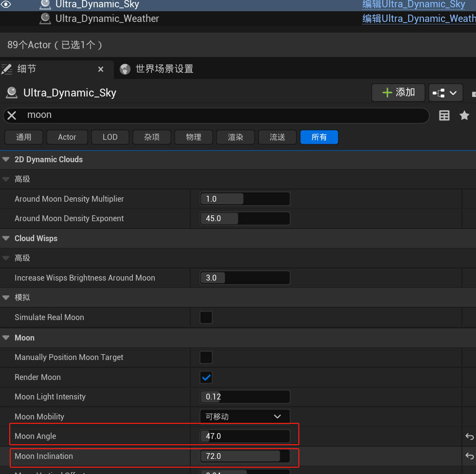Click Around Moon Density Multiplier value slider
Viewport: 476px width, 474px height.
(245, 199)
